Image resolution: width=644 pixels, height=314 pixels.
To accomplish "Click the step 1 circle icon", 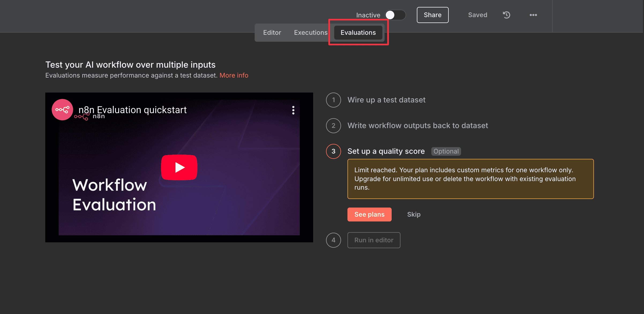I will tap(333, 100).
